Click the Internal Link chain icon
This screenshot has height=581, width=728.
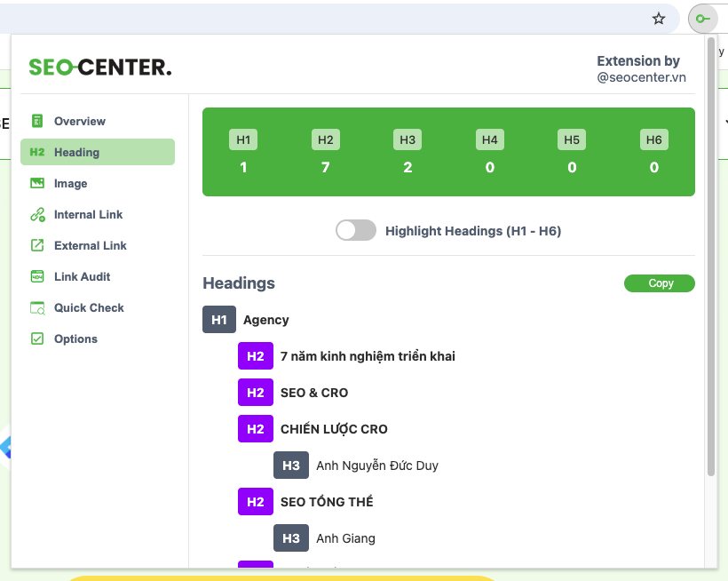tap(37, 214)
